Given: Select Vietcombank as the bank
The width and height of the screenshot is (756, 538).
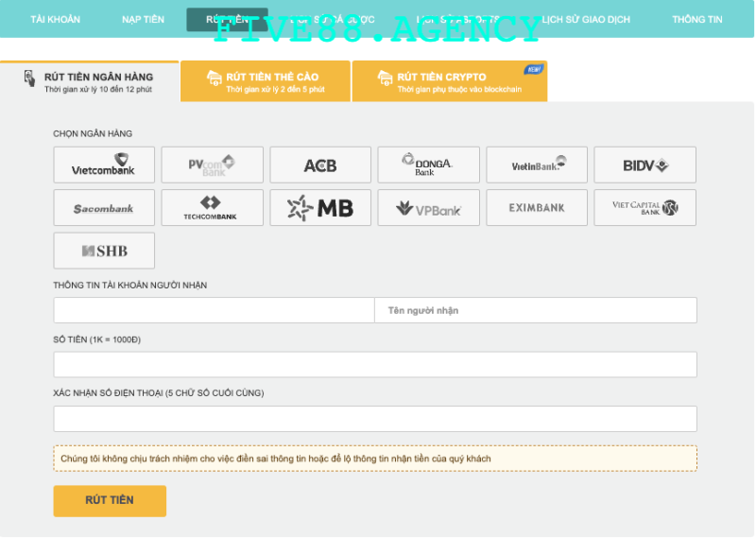Looking at the screenshot, I should click(x=104, y=165).
